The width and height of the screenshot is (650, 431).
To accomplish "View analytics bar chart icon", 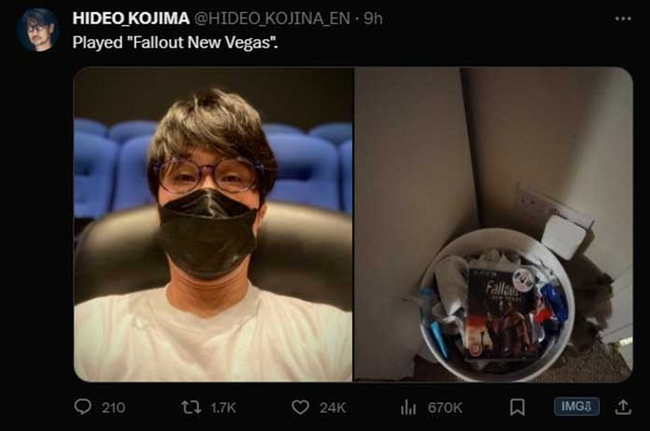I will (408, 407).
